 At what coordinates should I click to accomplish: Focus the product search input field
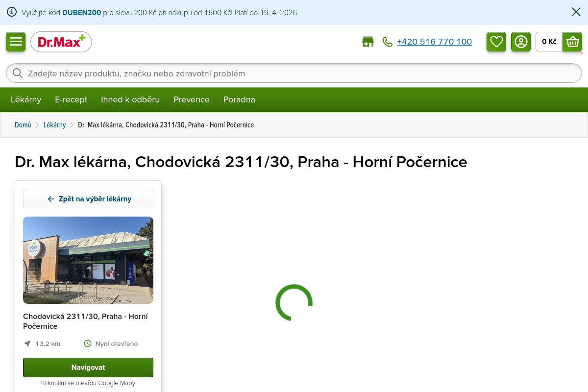click(x=294, y=73)
